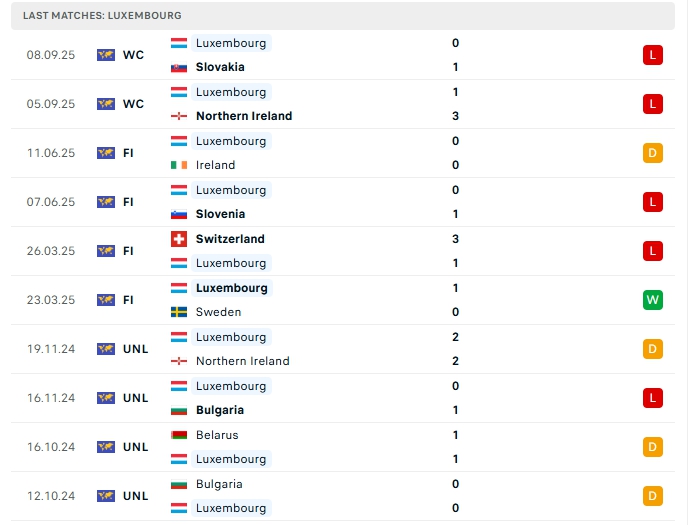Click the Ireland tricolor flag icon

pyautogui.click(x=179, y=165)
